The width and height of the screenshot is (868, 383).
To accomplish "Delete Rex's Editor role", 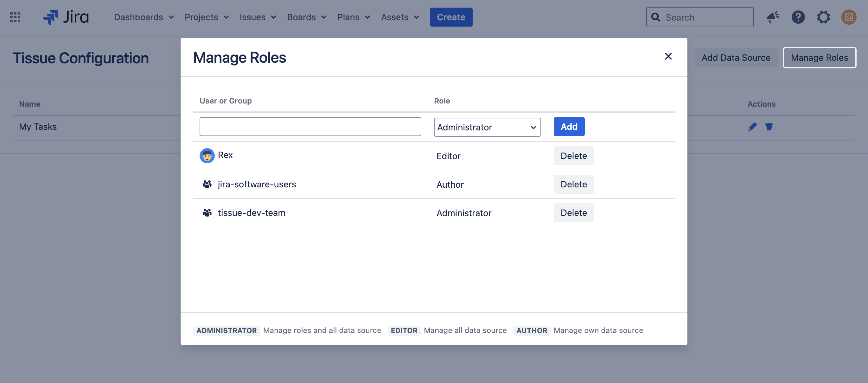I will point(573,156).
